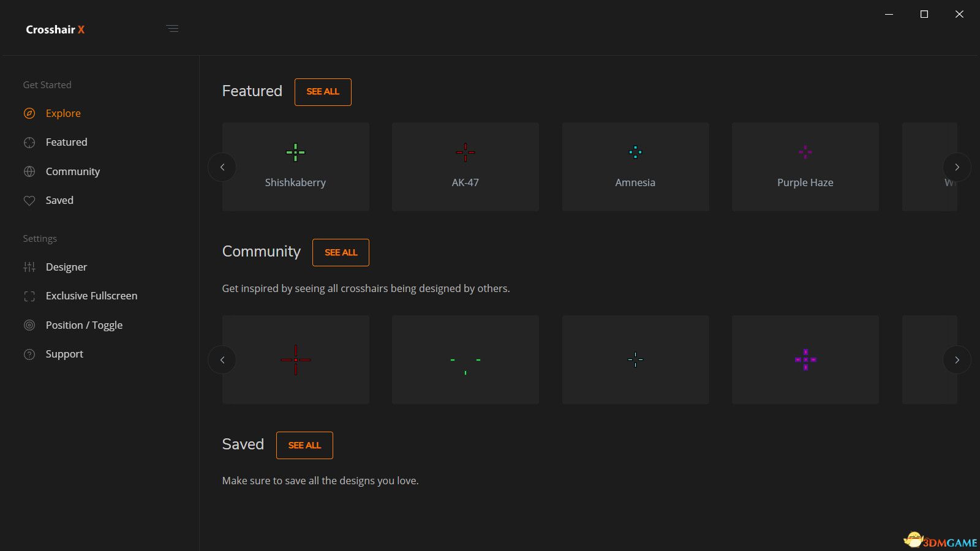Advance Community carousel with the right chevron

coord(957,360)
